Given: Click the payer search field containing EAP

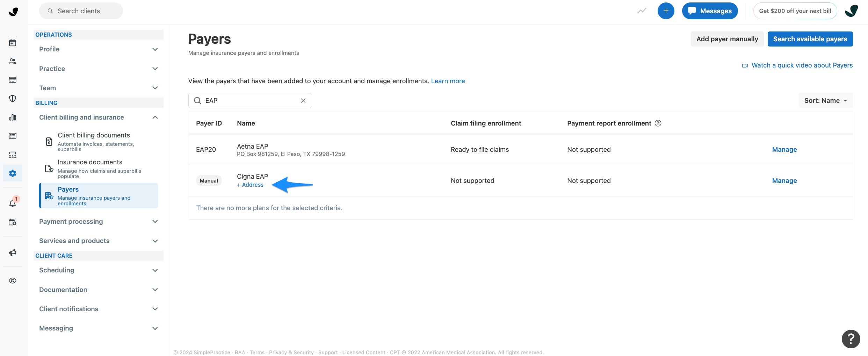Looking at the screenshot, I should click(250, 100).
